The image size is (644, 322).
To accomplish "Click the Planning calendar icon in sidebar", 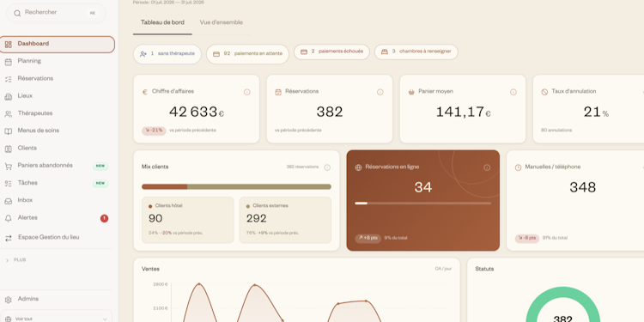I will point(9,62).
